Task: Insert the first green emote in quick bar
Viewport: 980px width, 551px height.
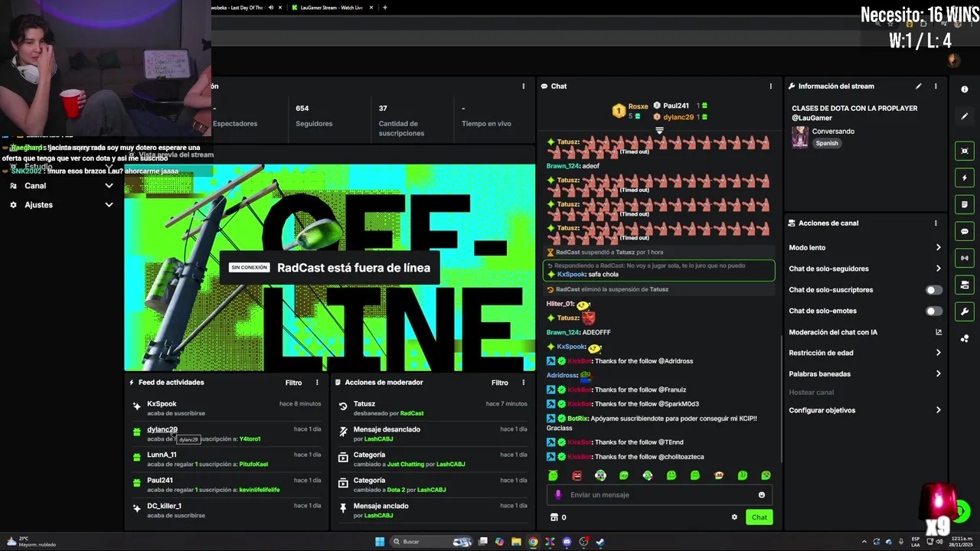Action: pos(554,476)
